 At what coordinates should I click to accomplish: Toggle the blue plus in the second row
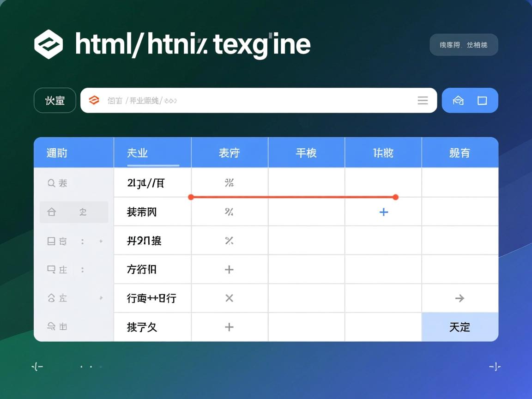(383, 212)
